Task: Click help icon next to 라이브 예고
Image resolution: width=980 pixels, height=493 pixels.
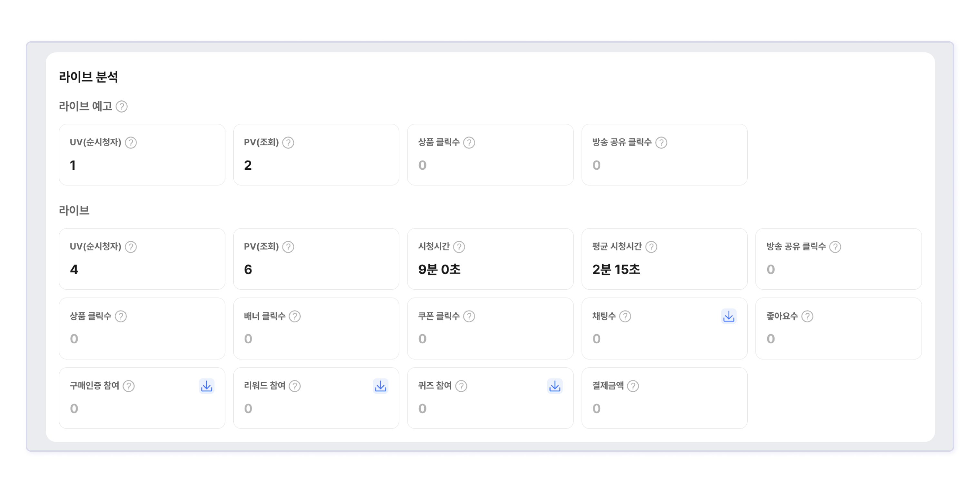Action: click(x=122, y=106)
